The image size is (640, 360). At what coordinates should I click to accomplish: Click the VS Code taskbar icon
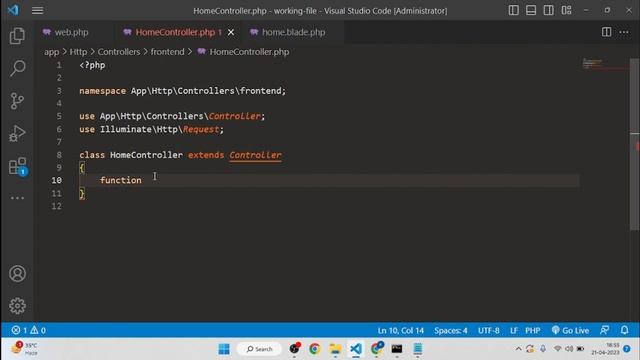(x=356, y=349)
